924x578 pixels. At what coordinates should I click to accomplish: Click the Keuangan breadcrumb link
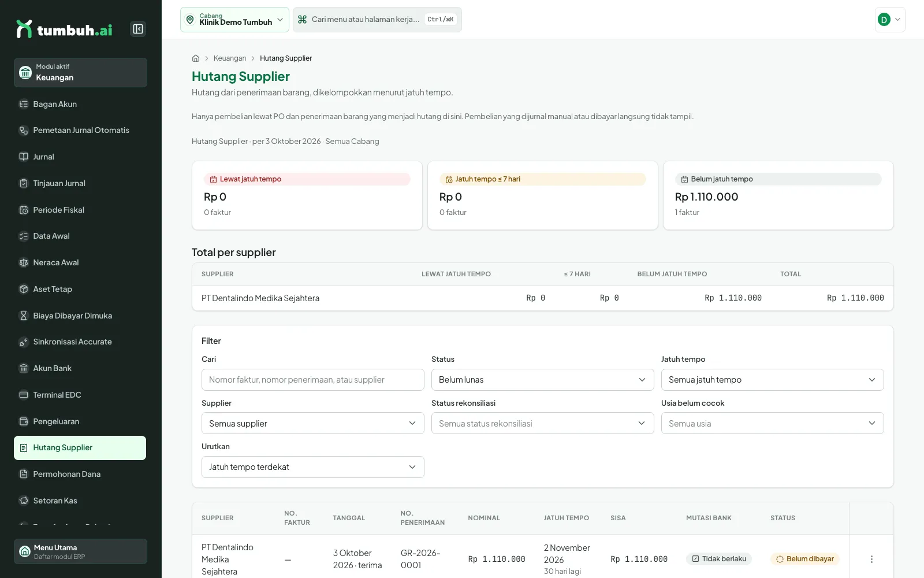[230, 58]
